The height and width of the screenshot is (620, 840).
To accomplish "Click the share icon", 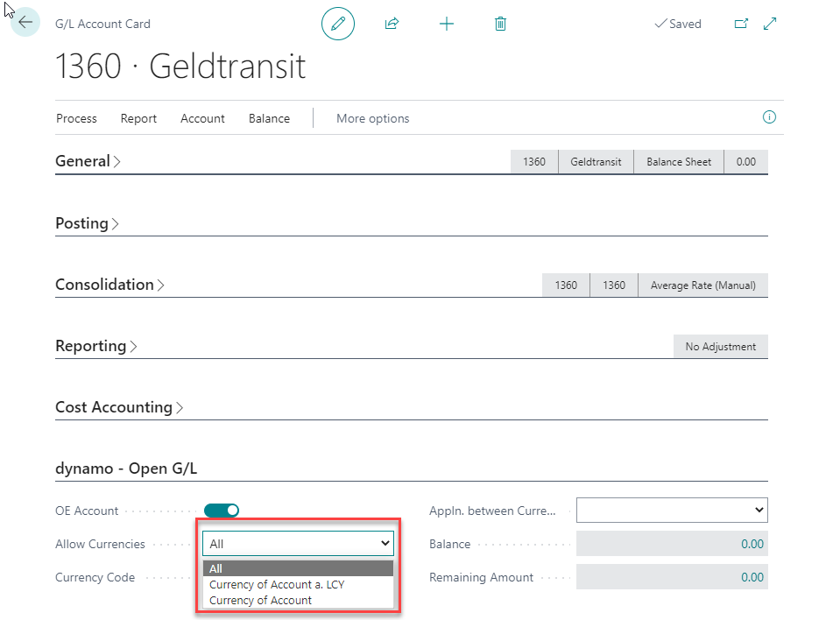I will pos(392,24).
